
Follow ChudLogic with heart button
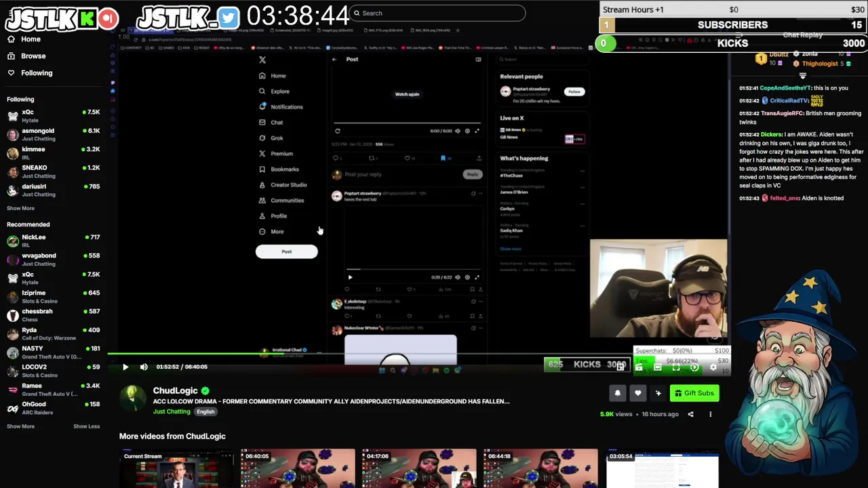click(x=637, y=393)
